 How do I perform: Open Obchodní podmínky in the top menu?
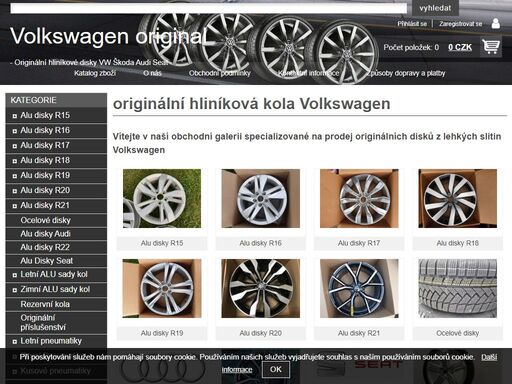tap(220, 73)
